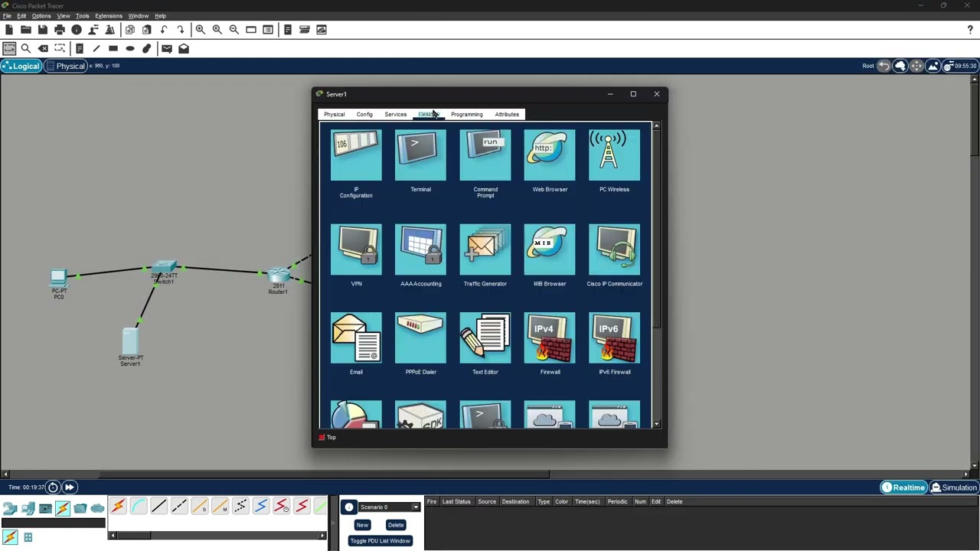This screenshot has height=551, width=980.
Task: Click the New scenario button
Action: point(362,525)
